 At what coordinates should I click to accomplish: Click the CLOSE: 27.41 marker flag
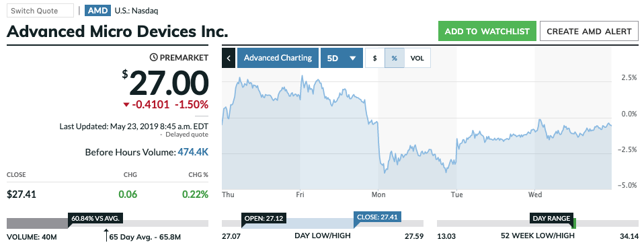click(377, 217)
